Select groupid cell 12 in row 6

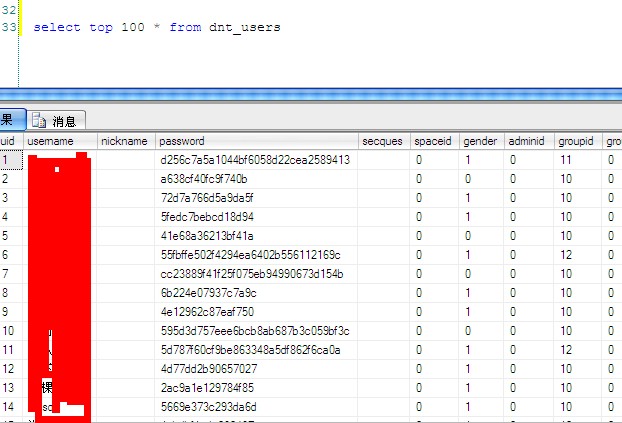click(578, 255)
